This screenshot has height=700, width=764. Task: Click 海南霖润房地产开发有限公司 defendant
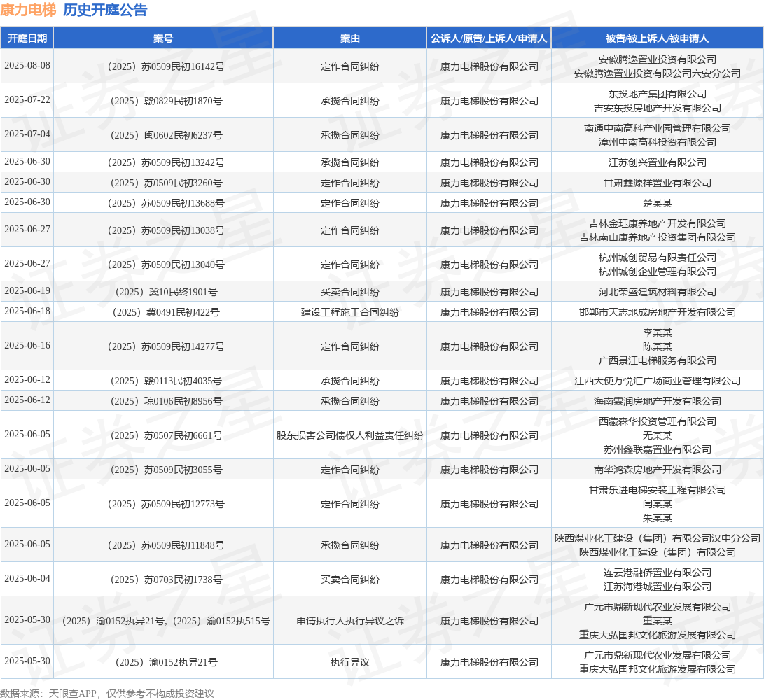pyautogui.click(x=658, y=401)
